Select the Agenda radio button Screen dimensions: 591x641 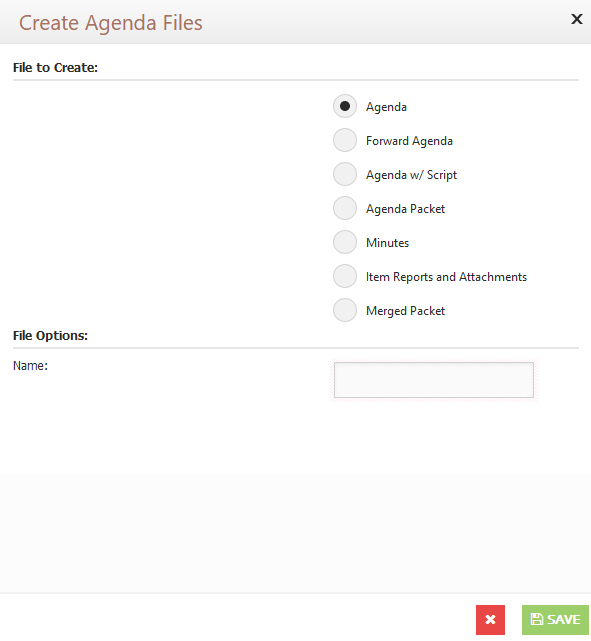click(345, 106)
